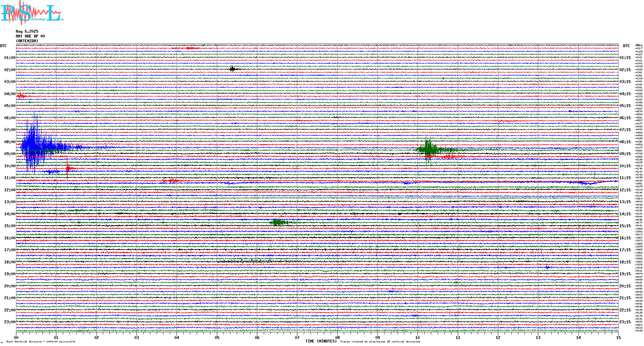Click the 09:15 label on right side

pyautogui.click(x=625, y=154)
